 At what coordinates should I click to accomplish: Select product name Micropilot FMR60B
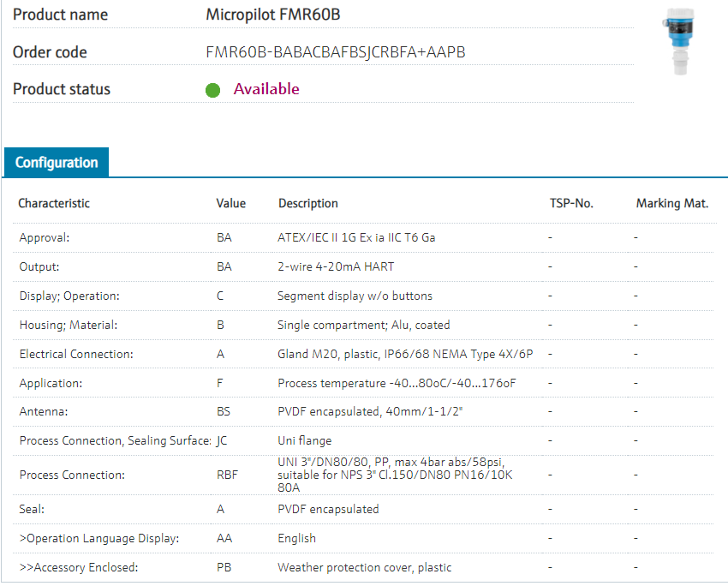pyautogui.click(x=273, y=15)
